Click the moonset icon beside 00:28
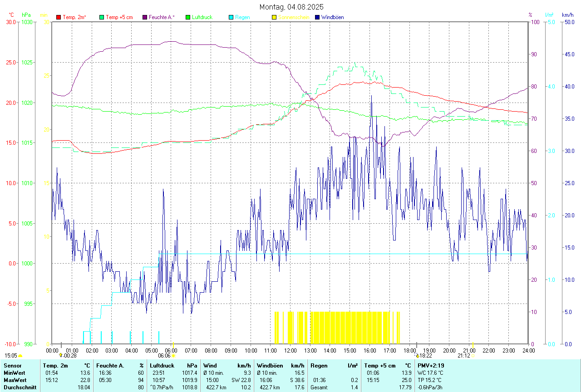The width and height of the screenshot is (581, 392). pos(61,356)
